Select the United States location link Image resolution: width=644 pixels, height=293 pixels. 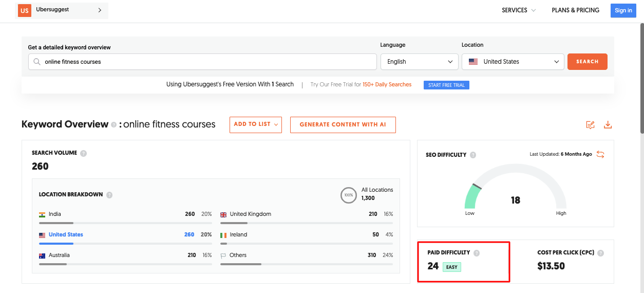(66, 234)
